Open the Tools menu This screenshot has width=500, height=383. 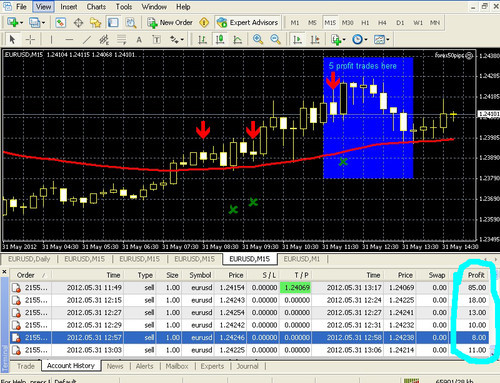pyautogui.click(x=124, y=7)
